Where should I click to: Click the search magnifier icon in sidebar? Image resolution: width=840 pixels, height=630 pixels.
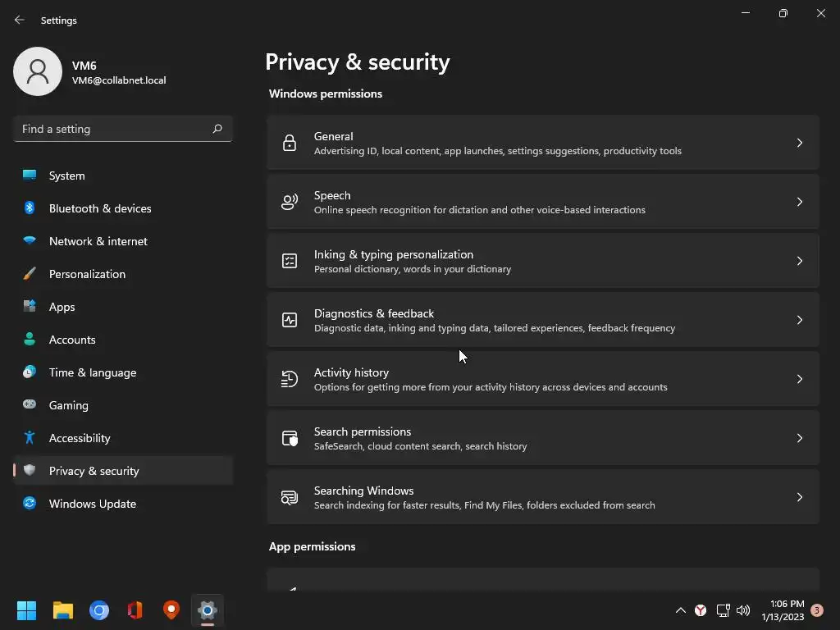217,129
